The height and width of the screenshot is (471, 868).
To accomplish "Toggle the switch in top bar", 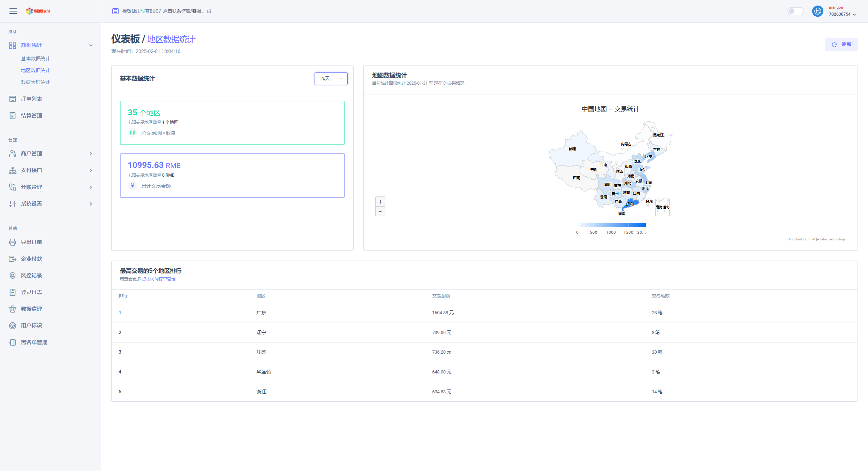I will (795, 11).
